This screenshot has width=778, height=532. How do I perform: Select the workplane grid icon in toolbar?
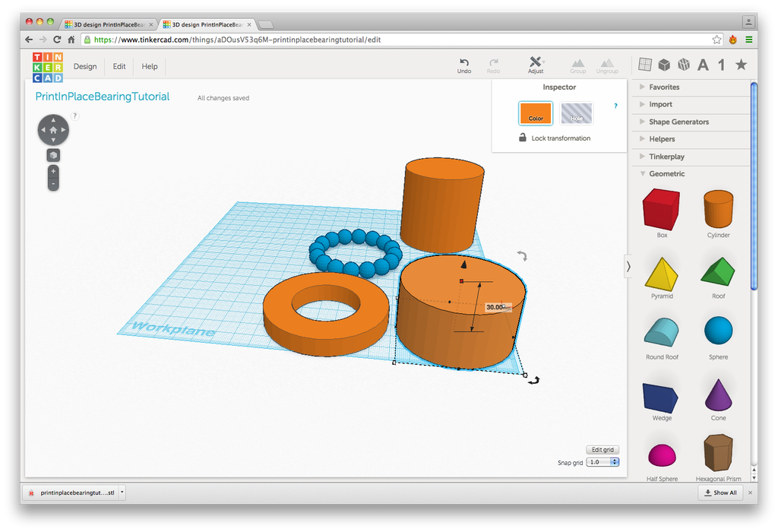click(x=644, y=64)
